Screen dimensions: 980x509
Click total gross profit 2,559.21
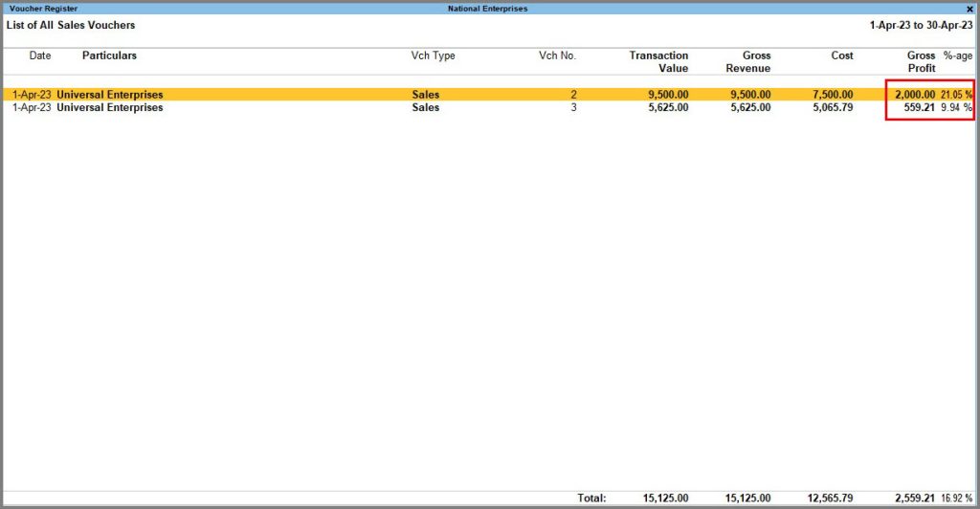(915, 498)
